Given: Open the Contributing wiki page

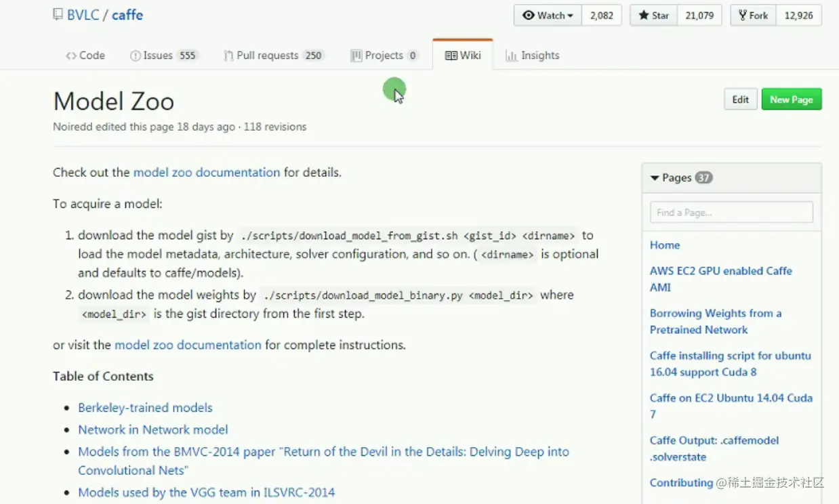Looking at the screenshot, I should click(x=681, y=482).
